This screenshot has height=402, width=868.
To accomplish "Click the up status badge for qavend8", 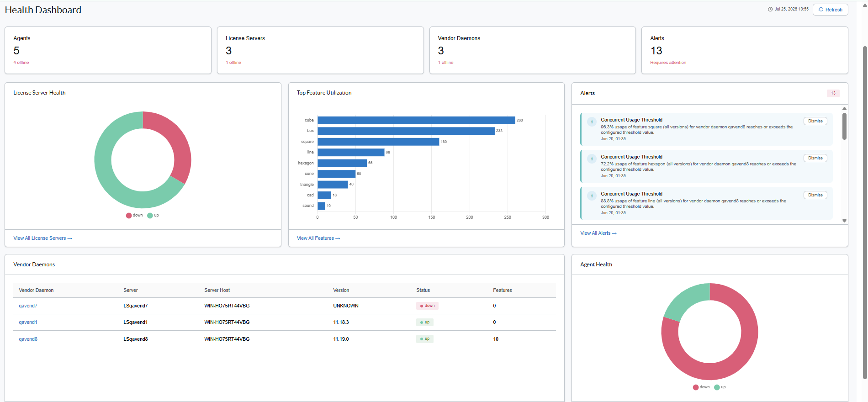I will pyautogui.click(x=425, y=339).
